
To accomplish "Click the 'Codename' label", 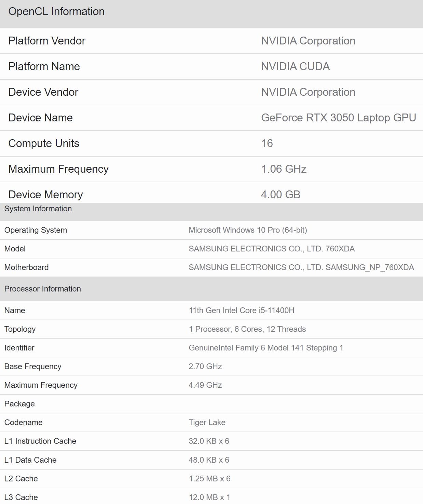I will click(x=23, y=422).
